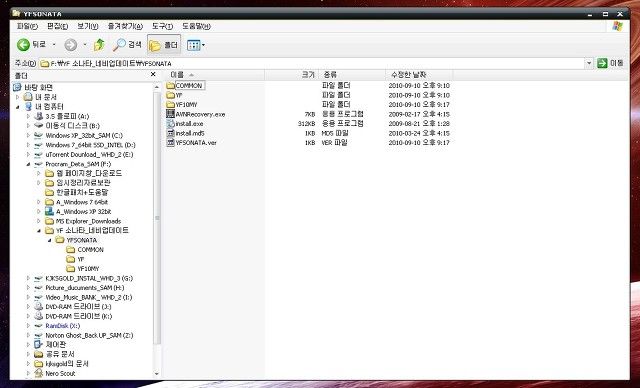Select COMMON subfolder in folder tree
The image size is (640, 388).
click(90, 250)
